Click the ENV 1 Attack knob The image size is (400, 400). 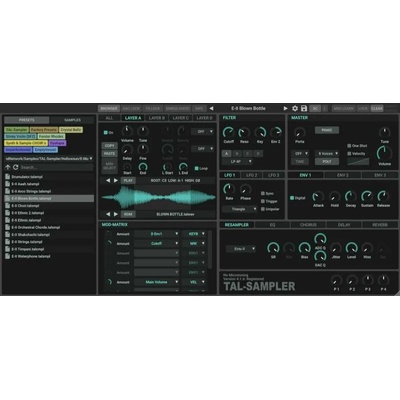pyautogui.click(x=318, y=197)
